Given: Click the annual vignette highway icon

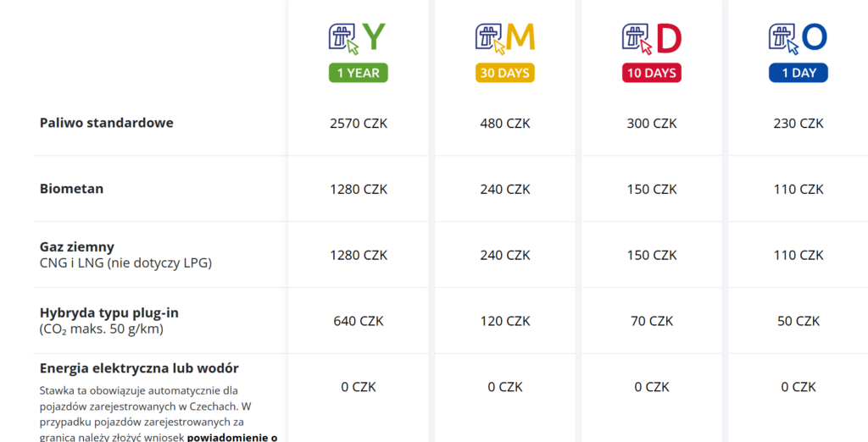Looking at the screenshot, I should pos(343,37).
